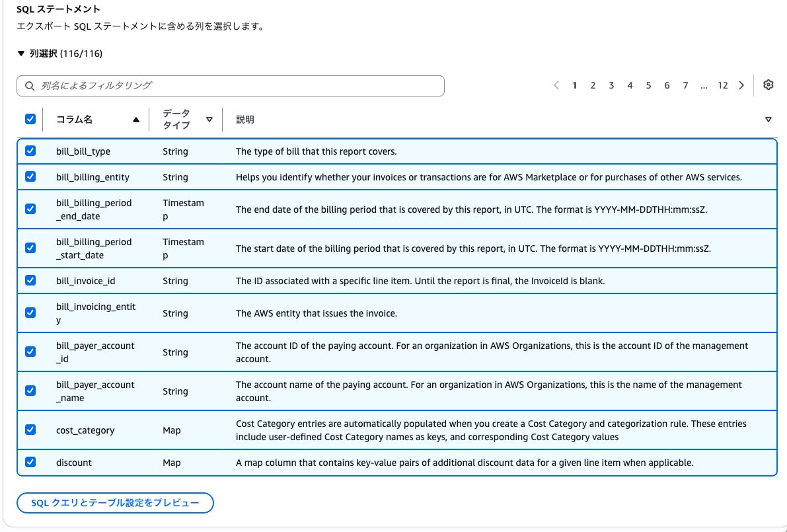Focus the 列名によるフィルタリング search field
The width and height of the screenshot is (787, 532).
(231, 86)
